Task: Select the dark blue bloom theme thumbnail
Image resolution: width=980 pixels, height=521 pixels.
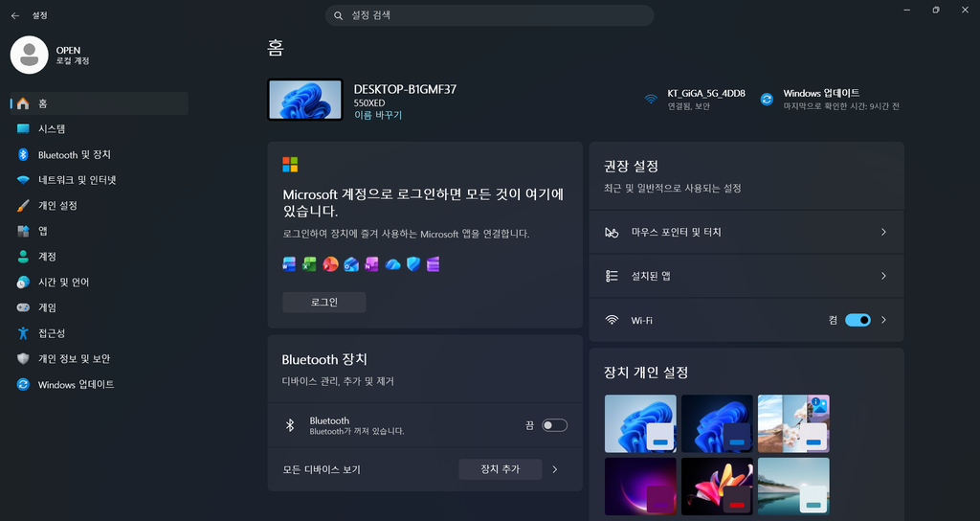Action: 717,423
